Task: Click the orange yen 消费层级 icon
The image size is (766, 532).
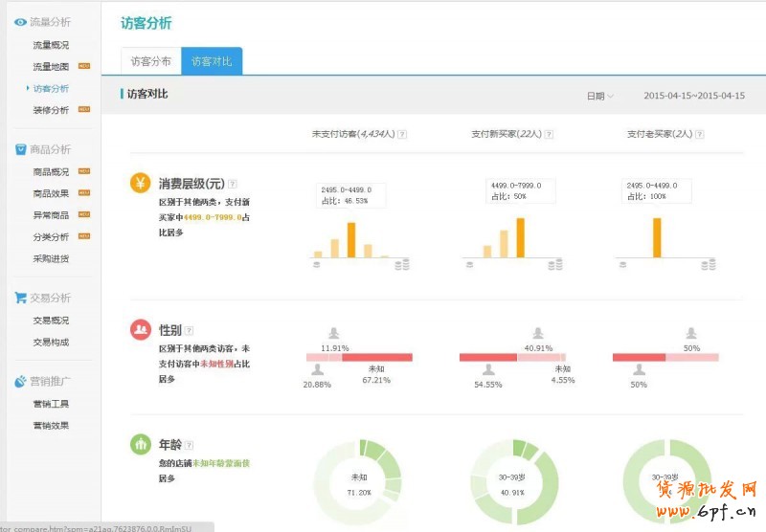Action: [141, 183]
